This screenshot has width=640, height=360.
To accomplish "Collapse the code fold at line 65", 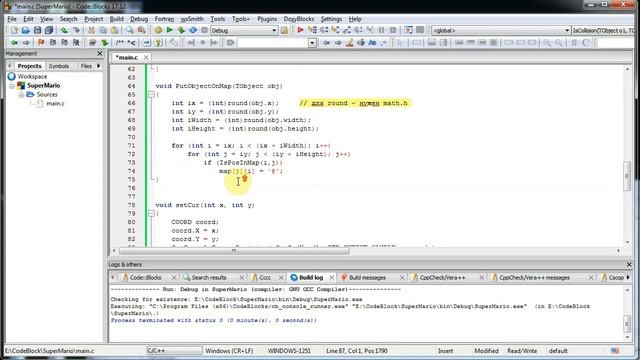I will pos(151,95).
